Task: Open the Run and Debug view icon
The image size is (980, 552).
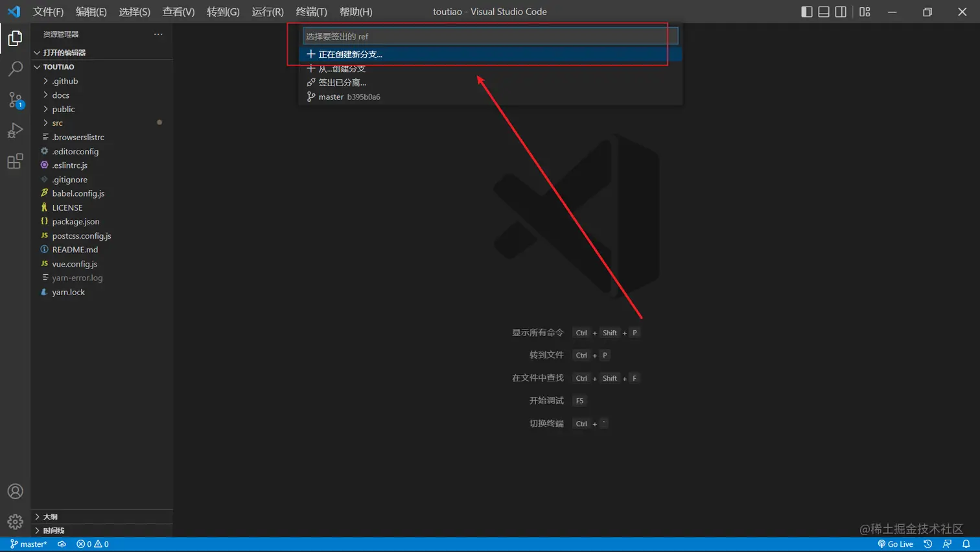Action: [15, 130]
